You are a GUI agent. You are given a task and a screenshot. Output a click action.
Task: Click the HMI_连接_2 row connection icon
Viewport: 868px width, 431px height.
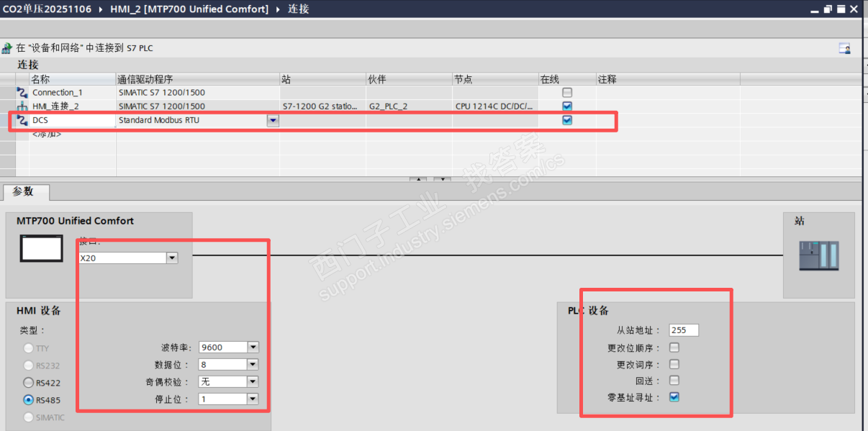click(22, 106)
